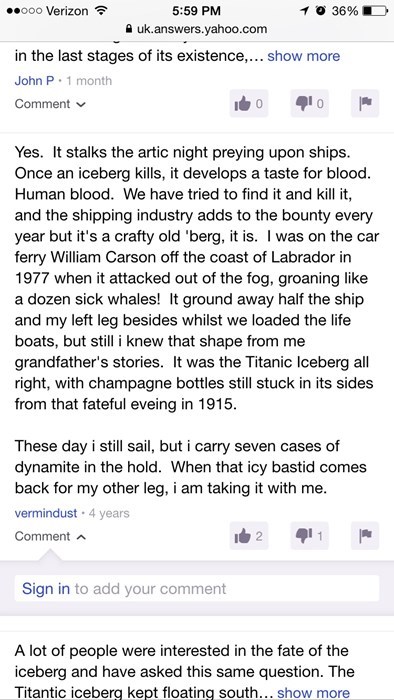Report vermindust's answer with flag icon

tap(365, 536)
